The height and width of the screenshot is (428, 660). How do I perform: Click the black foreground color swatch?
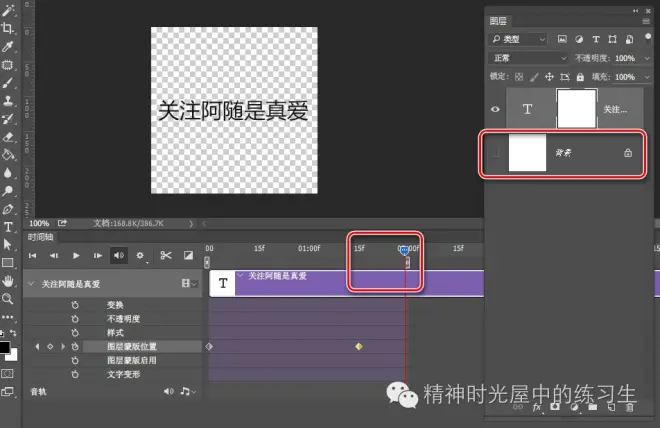(5, 348)
